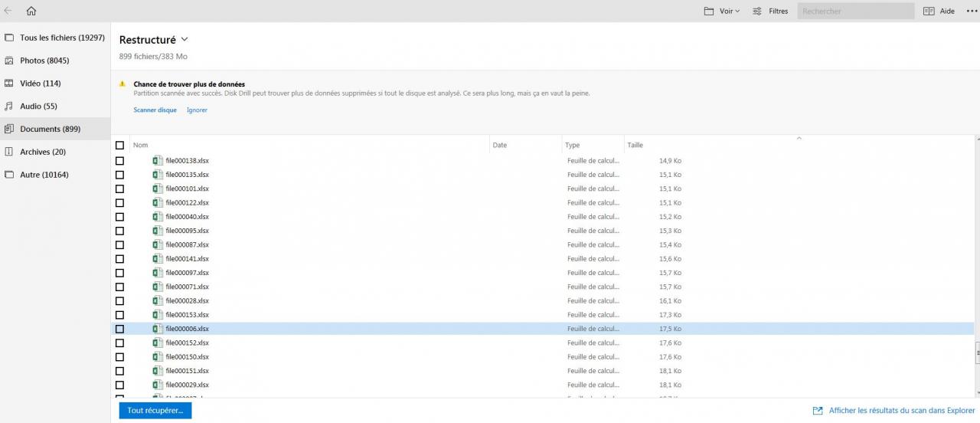Sort by the Taille column header
The width and height of the screenshot is (980, 423).
coord(635,145)
